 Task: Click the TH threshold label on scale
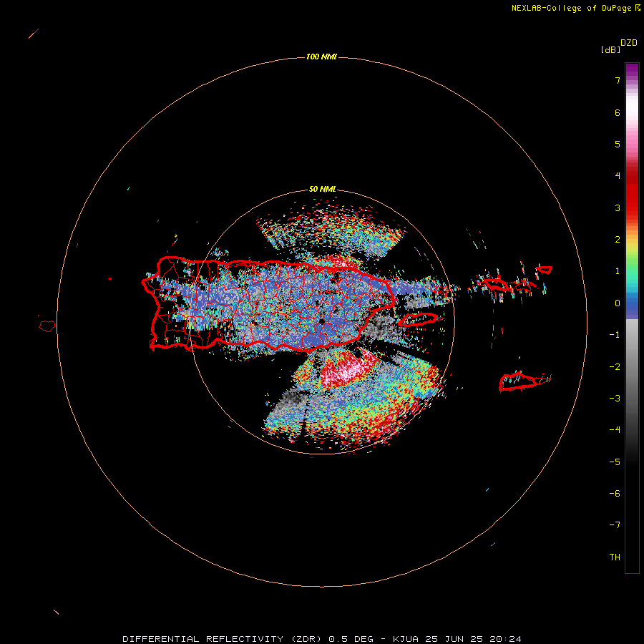click(615, 557)
